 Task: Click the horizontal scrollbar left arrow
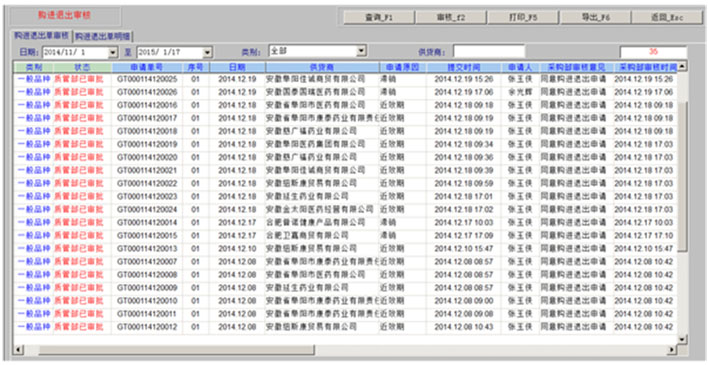(x=19, y=349)
